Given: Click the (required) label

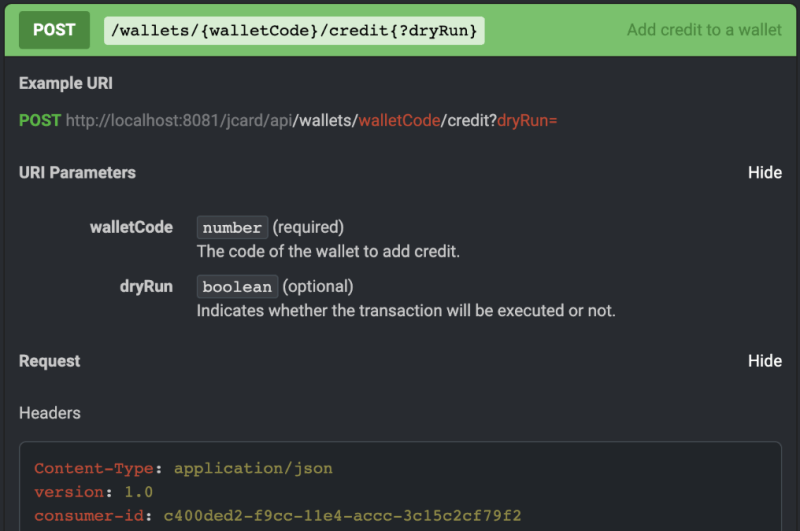Looking at the screenshot, I should tap(308, 227).
